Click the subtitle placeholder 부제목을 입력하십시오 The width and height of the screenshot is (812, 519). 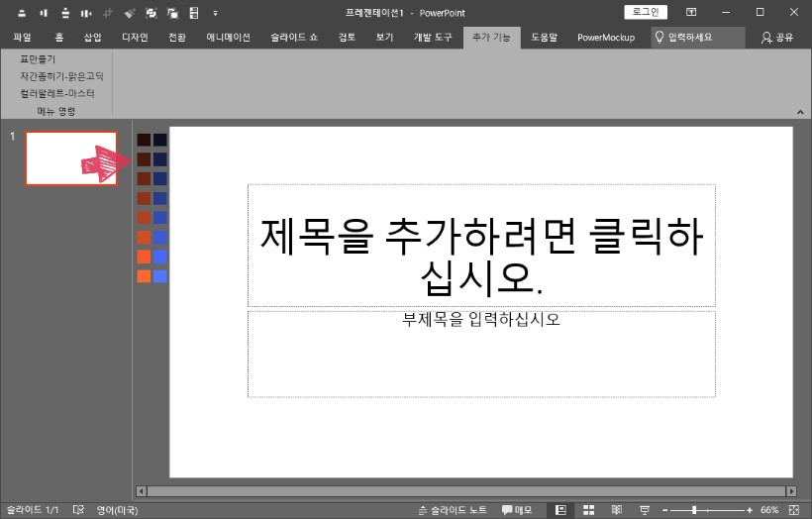pos(481,354)
